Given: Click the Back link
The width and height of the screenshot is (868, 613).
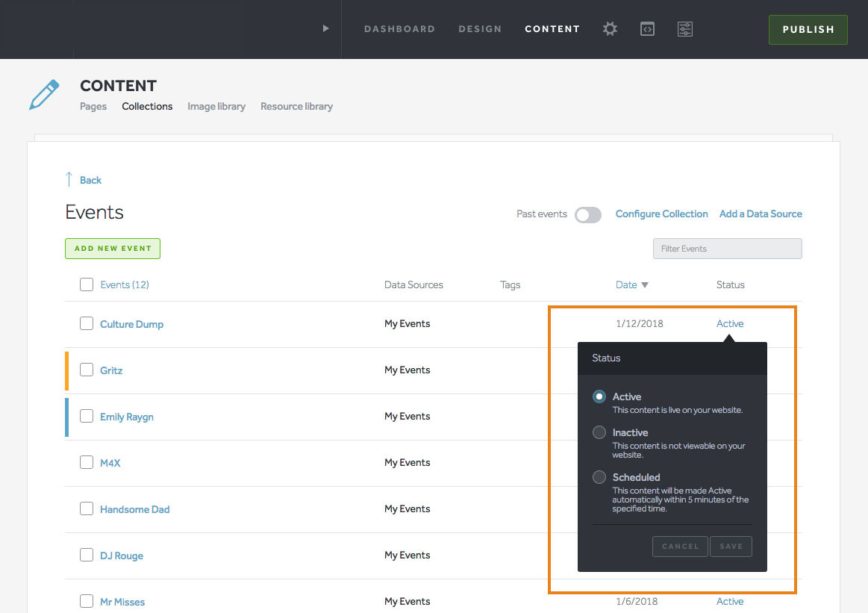Looking at the screenshot, I should tap(90, 180).
